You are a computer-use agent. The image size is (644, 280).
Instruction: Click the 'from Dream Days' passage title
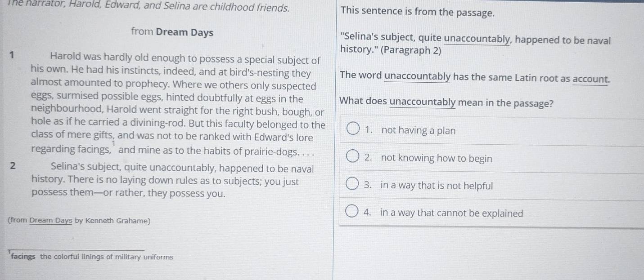(x=172, y=32)
